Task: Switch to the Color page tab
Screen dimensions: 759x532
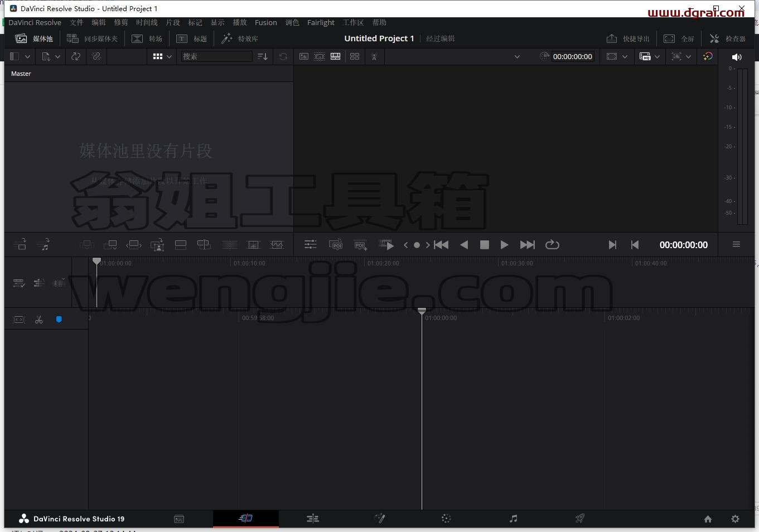Action: click(446, 519)
